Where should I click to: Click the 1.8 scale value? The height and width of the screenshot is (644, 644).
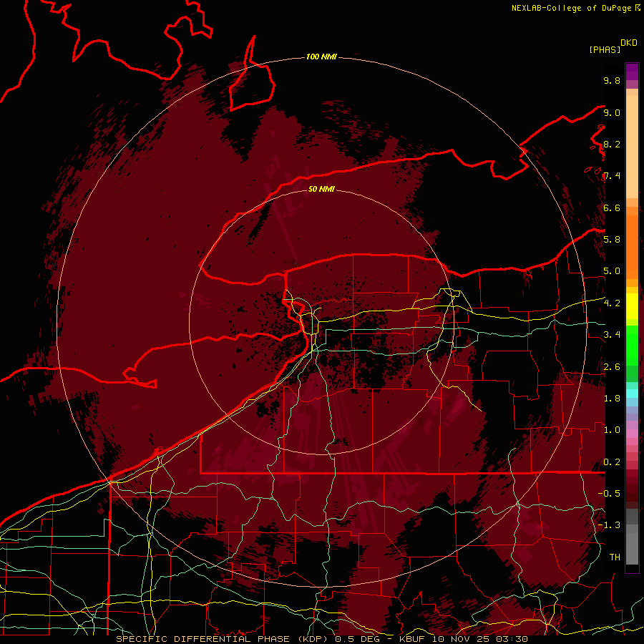[612, 399]
